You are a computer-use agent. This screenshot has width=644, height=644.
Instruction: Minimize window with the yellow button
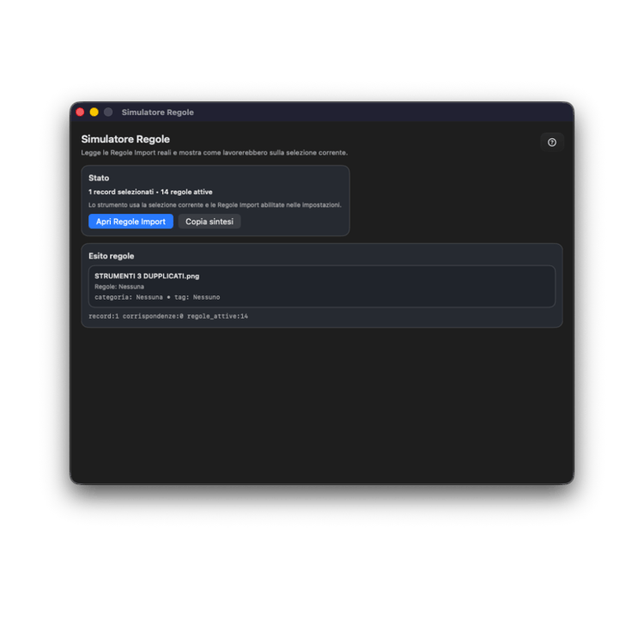click(x=94, y=112)
